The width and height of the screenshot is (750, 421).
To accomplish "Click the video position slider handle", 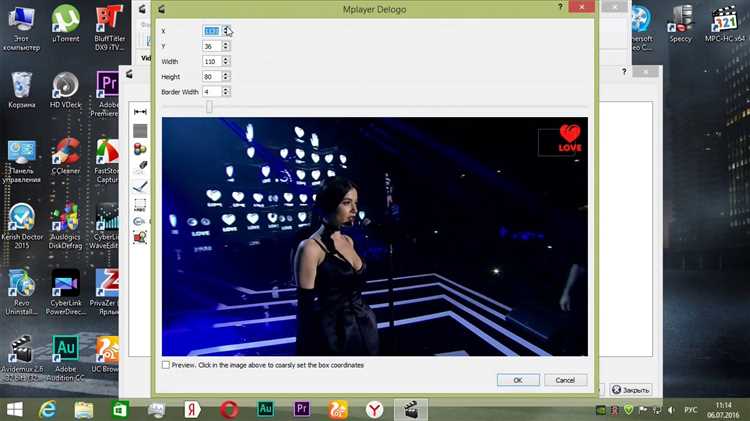I will [x=209, y=107].
